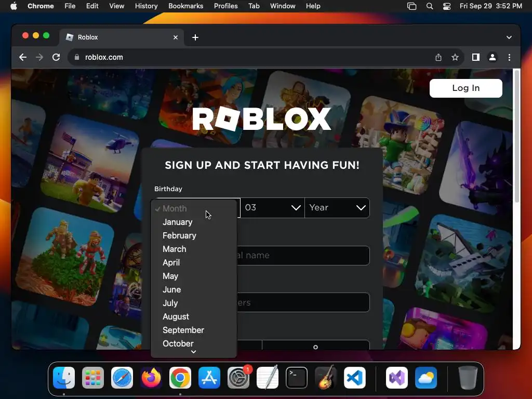Open the History menu

tap(146, 6)
